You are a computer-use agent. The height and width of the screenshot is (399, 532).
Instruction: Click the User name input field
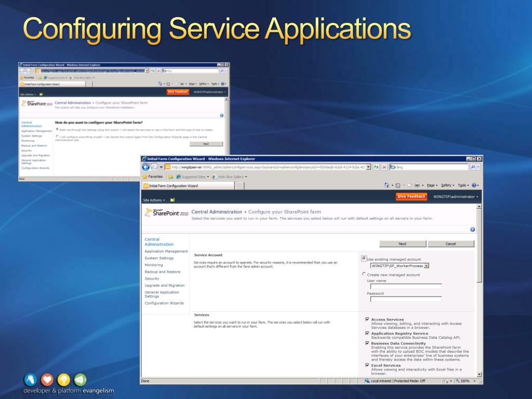coord(406,286)
